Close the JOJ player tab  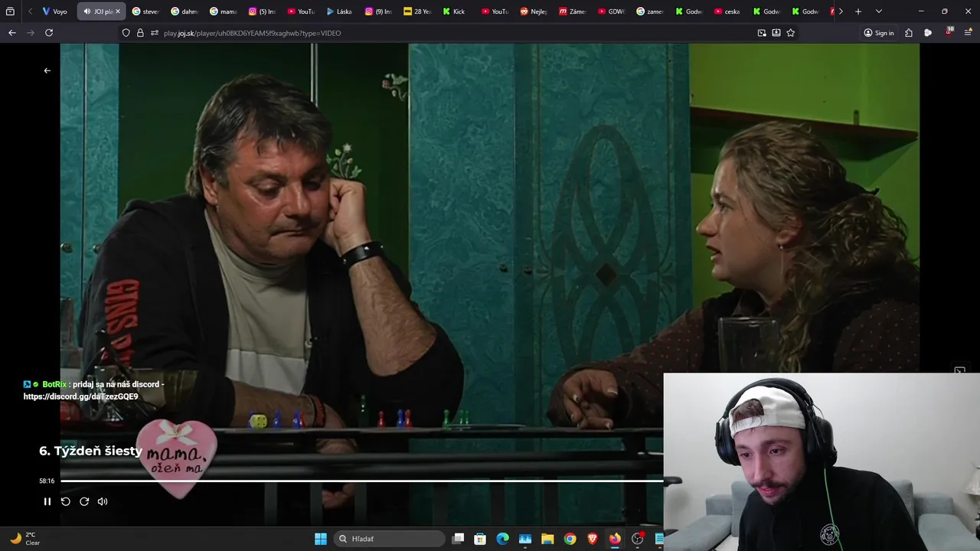point(117,11)
